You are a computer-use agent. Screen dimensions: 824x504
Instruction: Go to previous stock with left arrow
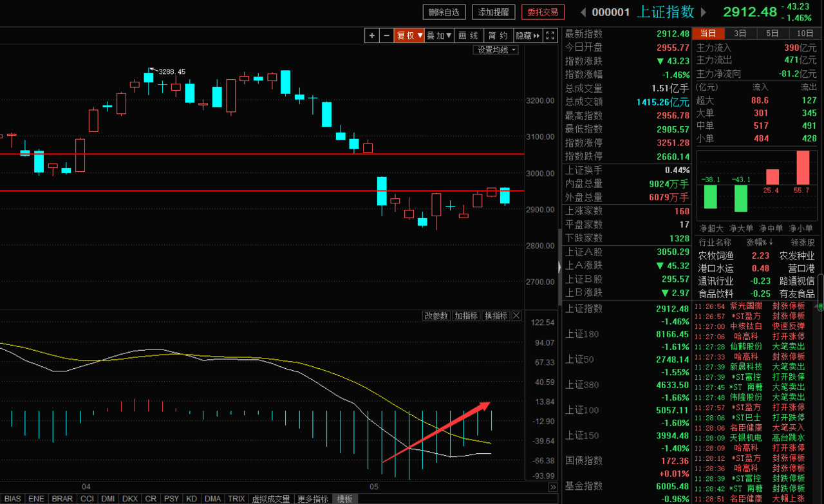pos(583,12)
